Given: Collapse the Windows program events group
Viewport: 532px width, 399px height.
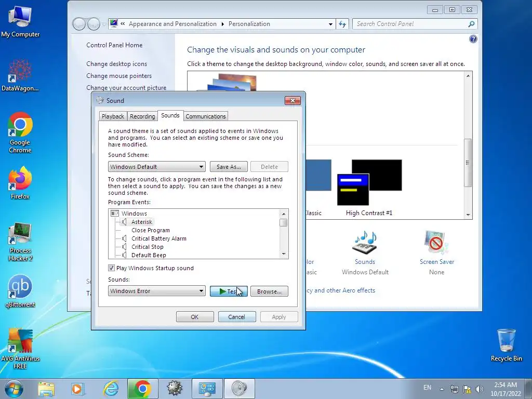Looking at the screenshot, I should coord(115,214).
